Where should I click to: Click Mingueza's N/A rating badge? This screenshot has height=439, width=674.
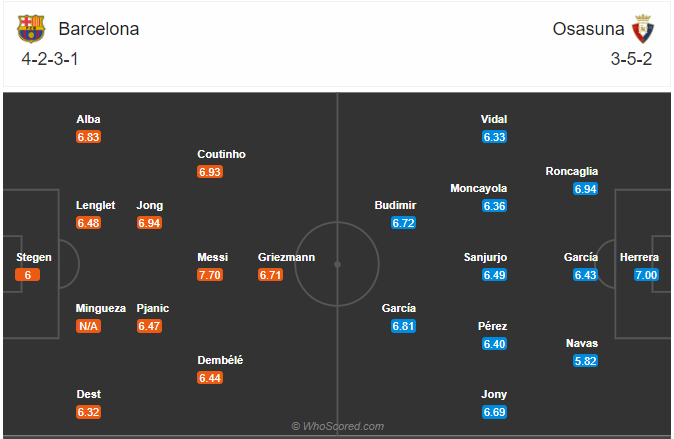(89, 326)
